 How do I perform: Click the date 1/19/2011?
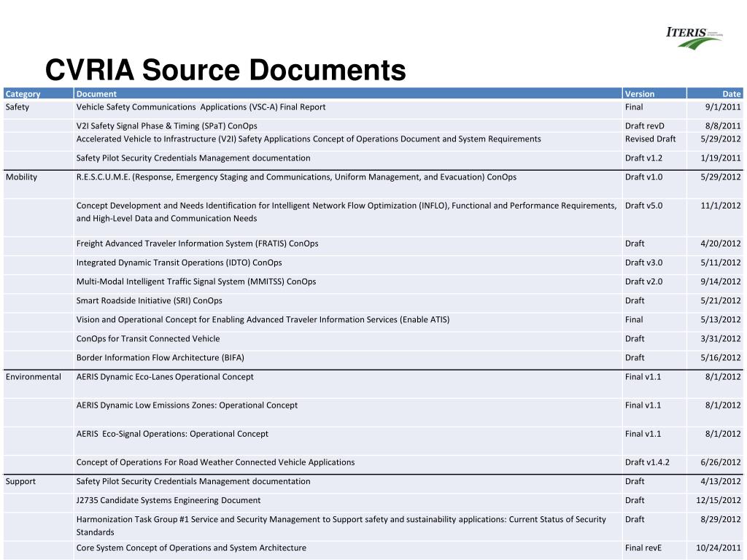tap(720, 158)
